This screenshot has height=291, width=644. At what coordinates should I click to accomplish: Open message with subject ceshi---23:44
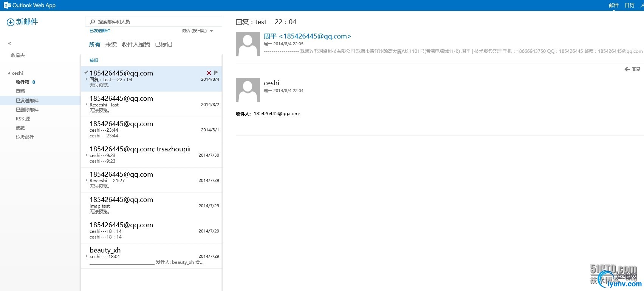tap(152, 129)
